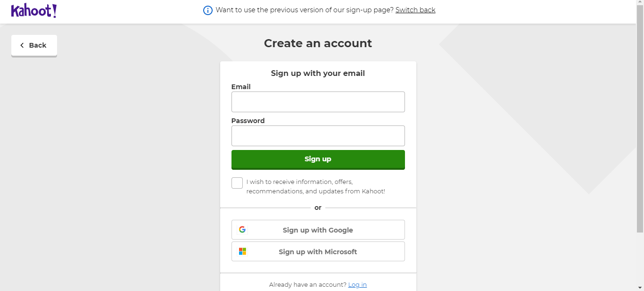Click the Kahoot! logo

[34, 10]
